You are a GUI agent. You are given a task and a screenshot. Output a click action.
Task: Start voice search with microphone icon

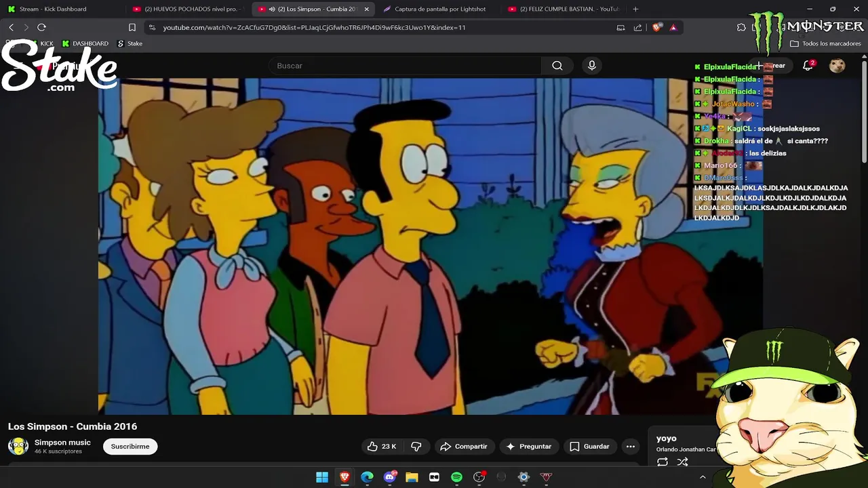[x=592, y=66]
